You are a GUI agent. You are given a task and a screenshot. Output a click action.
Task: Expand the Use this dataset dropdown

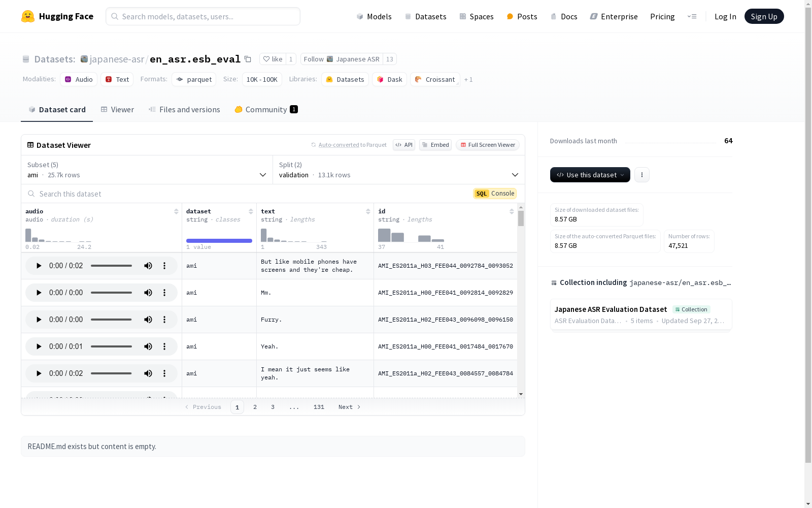590,175
